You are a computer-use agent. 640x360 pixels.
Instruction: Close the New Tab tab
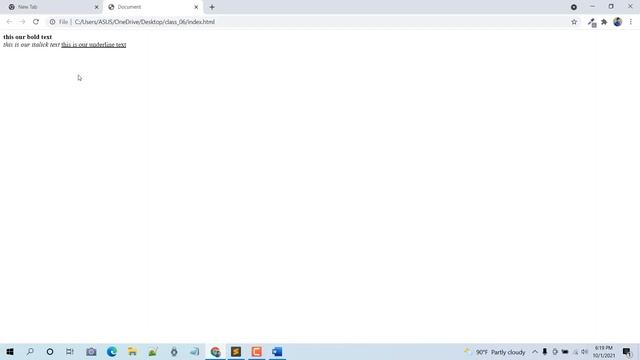(97, 7)
